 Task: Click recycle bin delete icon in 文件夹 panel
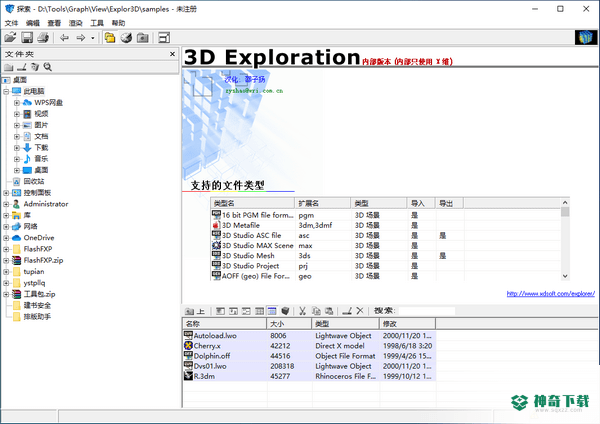pos(35,67)
